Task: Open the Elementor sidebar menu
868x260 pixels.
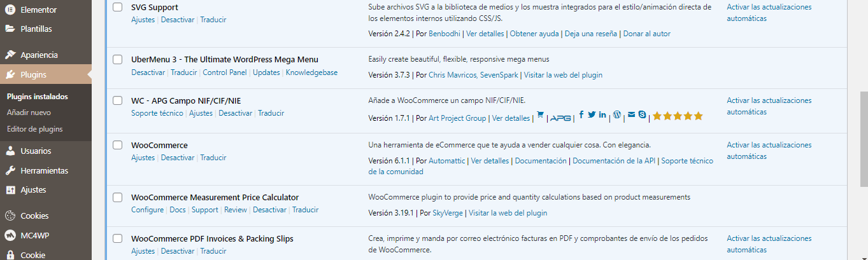Action: coord(38,10)
